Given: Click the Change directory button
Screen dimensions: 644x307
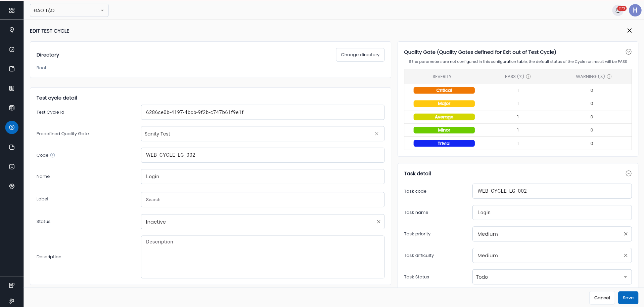Looking at the screenshot, I should (x=360, y=55).
